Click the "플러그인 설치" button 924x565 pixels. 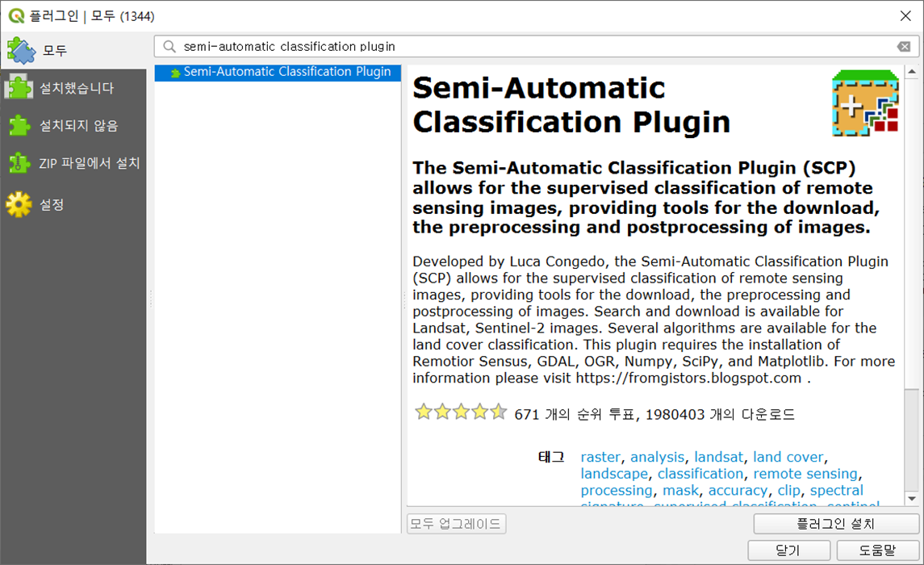pos(834,523)
